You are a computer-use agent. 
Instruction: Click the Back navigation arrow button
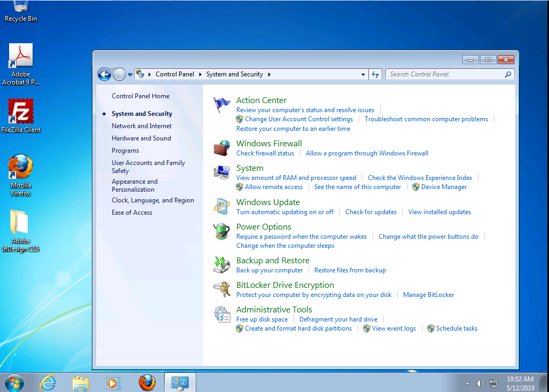[104, 74]
